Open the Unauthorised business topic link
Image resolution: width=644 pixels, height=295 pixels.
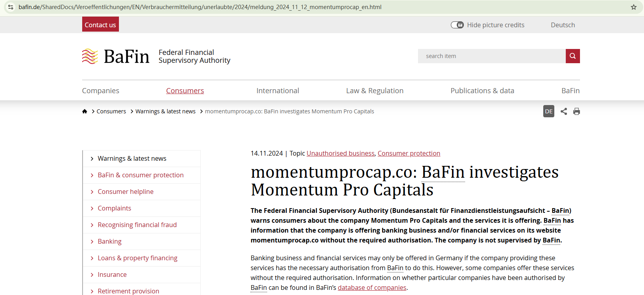[341, 153]
